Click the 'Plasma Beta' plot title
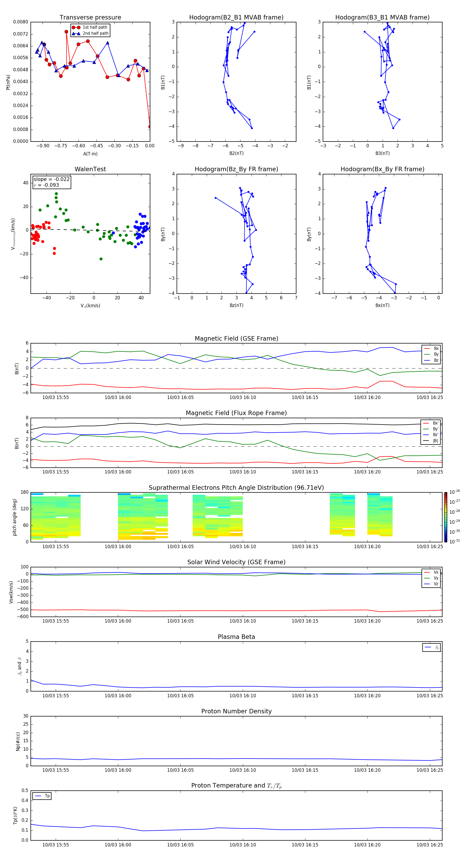 coord(236,637)
